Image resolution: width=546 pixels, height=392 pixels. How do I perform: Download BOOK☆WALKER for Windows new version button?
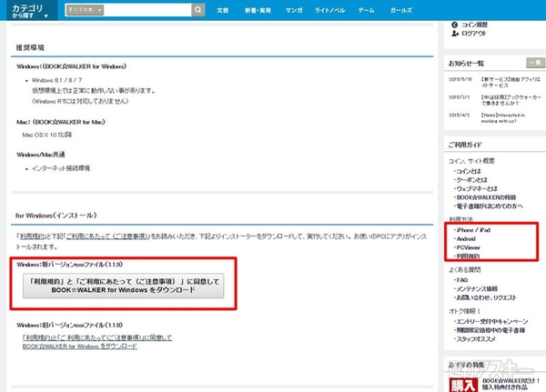(124, 286)
